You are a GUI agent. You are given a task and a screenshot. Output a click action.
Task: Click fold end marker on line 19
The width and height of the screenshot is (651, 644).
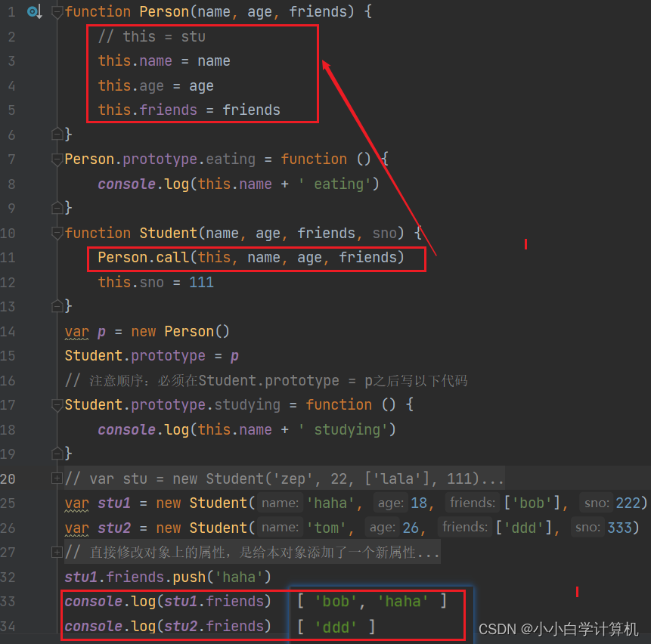(x=57, y=454)
